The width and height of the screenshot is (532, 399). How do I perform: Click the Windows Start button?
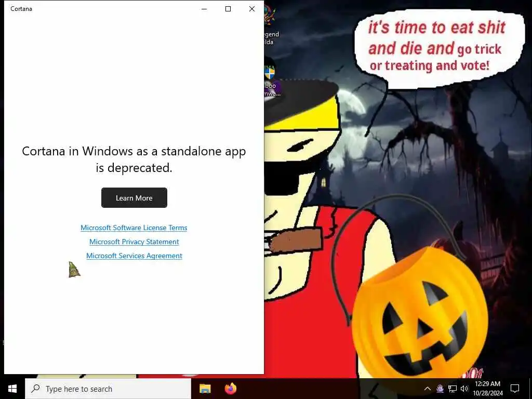[x=12, y=389]
